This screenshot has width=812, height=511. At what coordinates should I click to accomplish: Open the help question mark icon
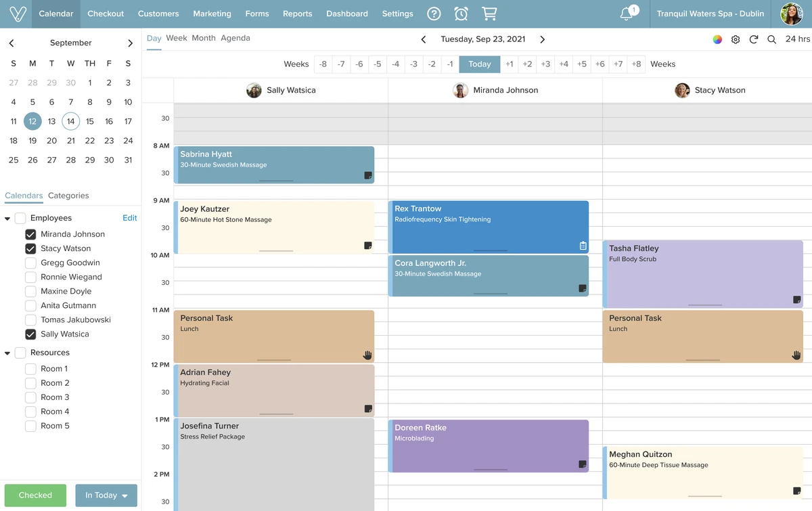coord(434,14)
